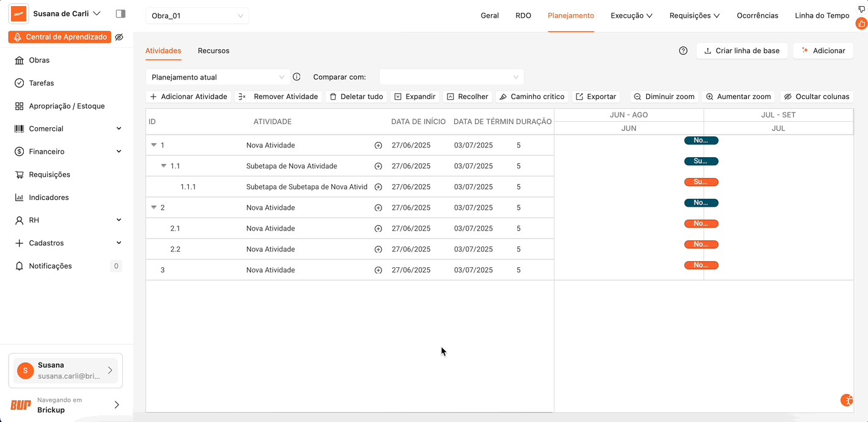
Task: Switch to the Geral tab
Action: (x=490, y=16)
